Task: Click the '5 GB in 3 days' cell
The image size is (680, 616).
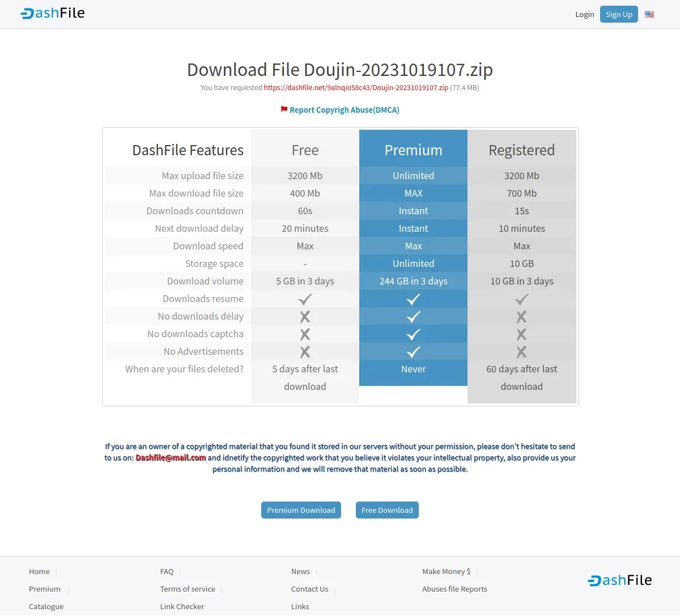Action: pos(305,281)
